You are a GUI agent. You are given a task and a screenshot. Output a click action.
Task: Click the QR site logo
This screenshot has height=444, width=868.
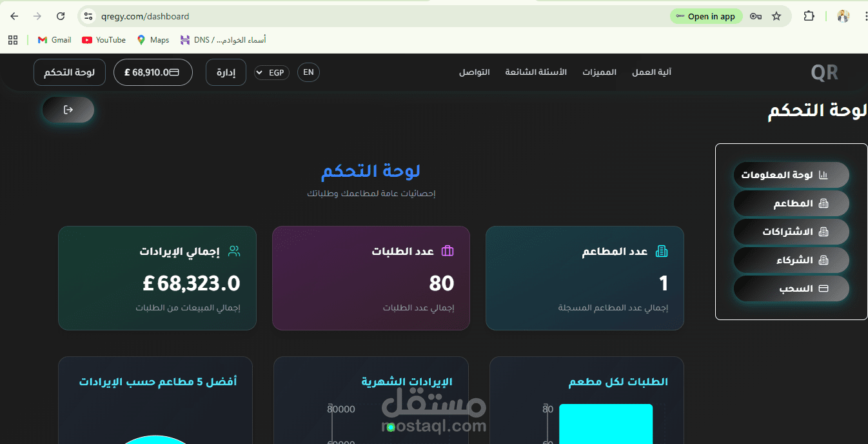coord(824,72)
